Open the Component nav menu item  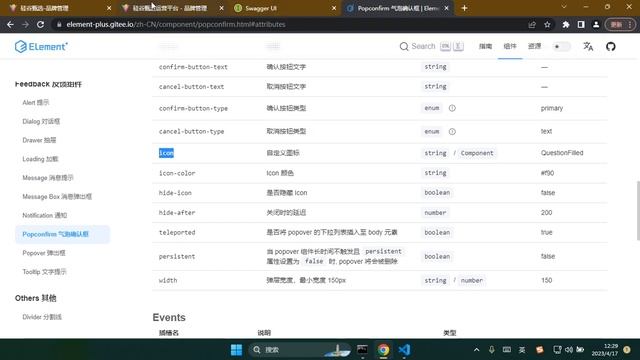point(510,46)
